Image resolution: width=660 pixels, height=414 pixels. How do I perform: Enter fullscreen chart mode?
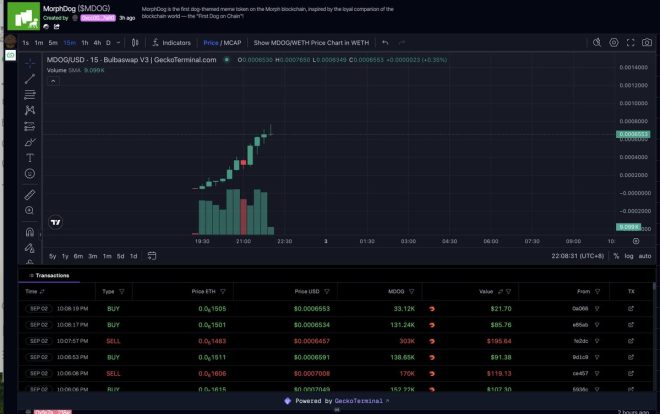[x=630, y=42]
